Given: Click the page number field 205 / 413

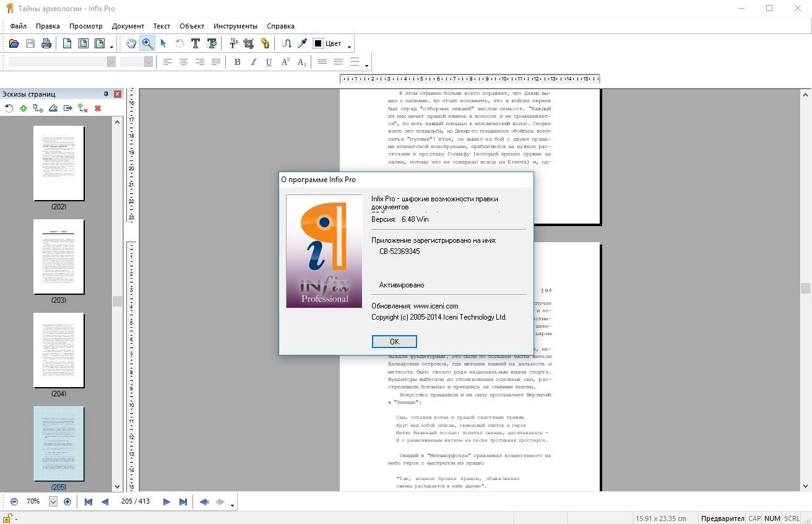Looking at the screenshot, I should click(136, 502).
